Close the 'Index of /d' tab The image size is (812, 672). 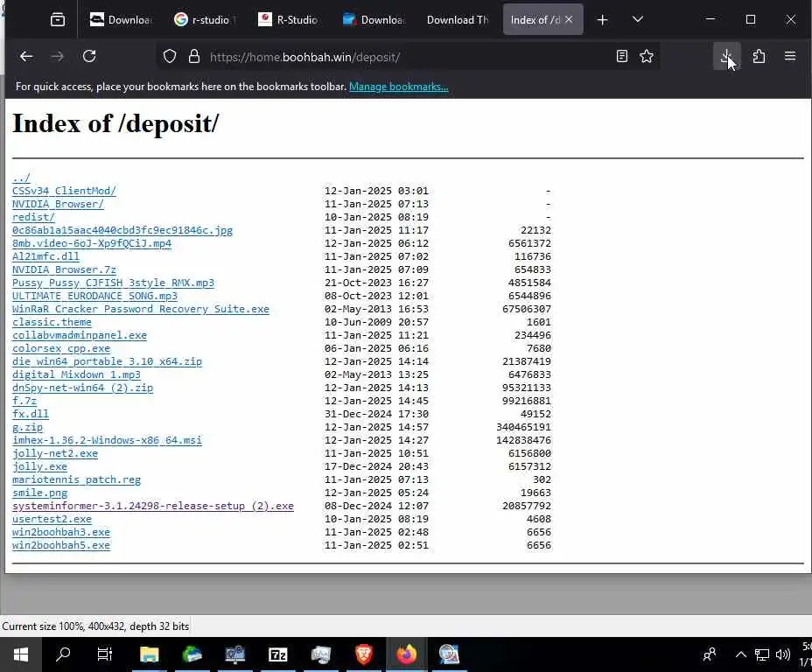pos(569,19)
